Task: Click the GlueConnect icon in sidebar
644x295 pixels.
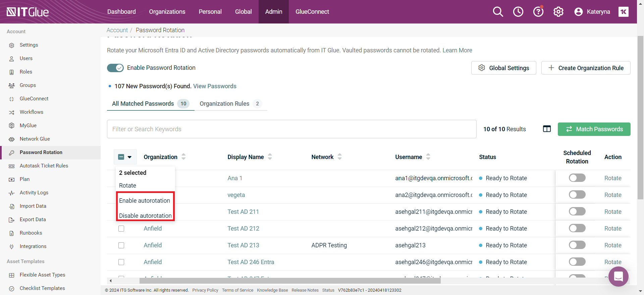Action: coord(12,99)
